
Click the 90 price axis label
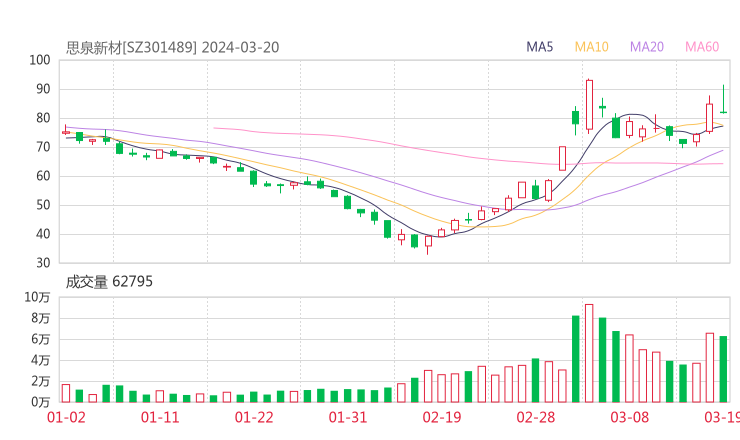pos(43,89)
